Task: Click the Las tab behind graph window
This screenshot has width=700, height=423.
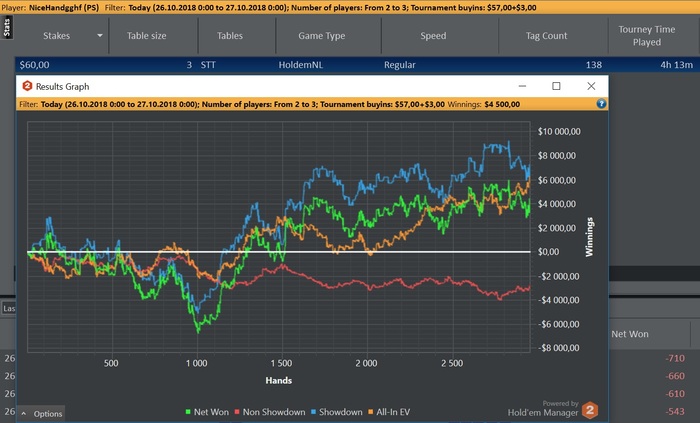Action: pos(9,308)
